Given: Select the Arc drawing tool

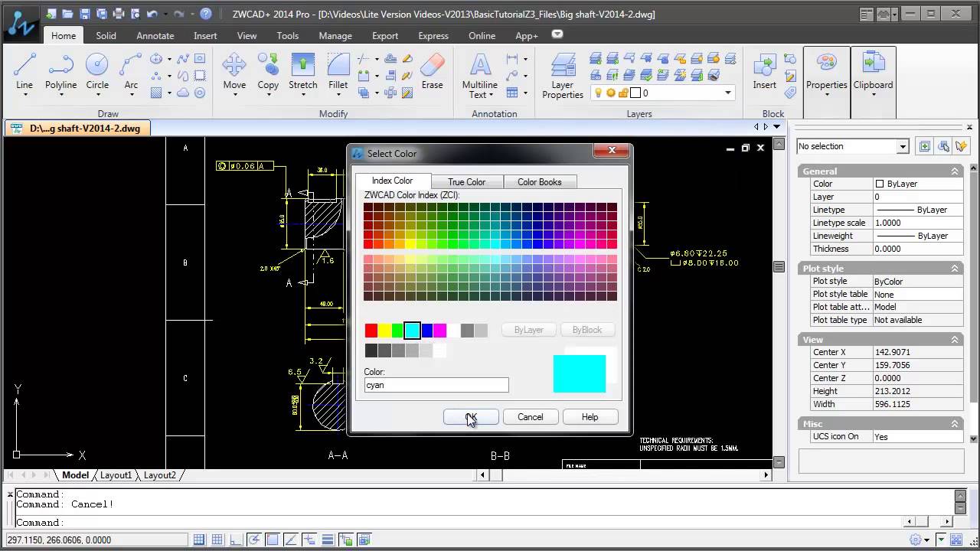Looking at the screenshot, I should click(131, 70).
